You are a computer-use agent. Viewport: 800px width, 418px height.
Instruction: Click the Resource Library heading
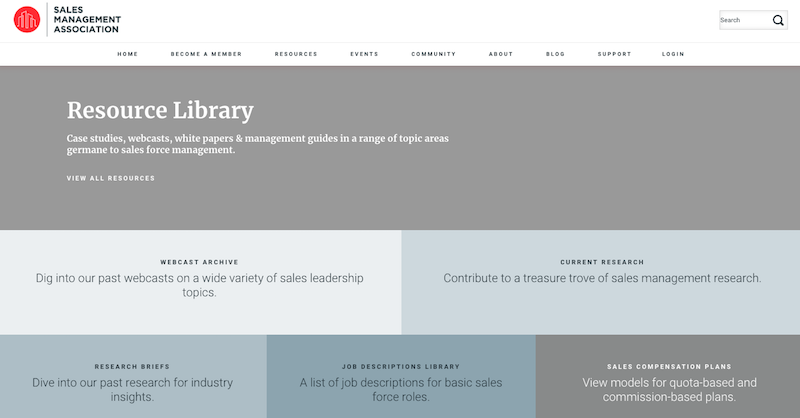point(160,110)
